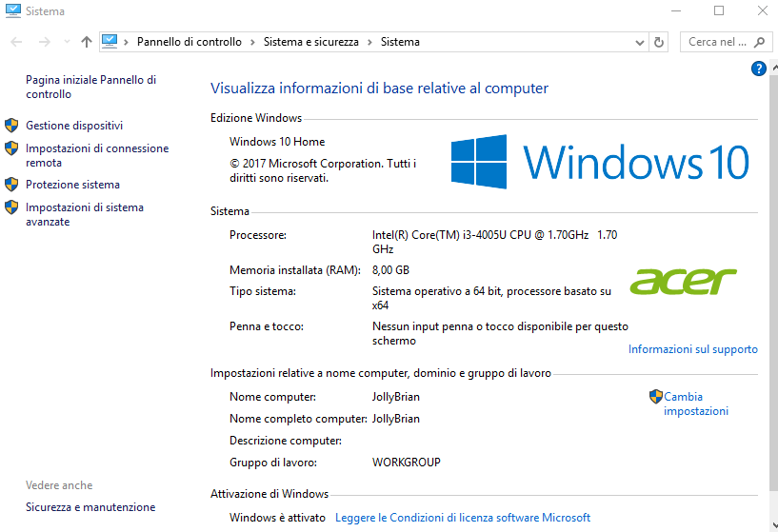Viewport: 778px width, 532px height.
Task: Open address bar history dropdown
Action: (640, 43)
